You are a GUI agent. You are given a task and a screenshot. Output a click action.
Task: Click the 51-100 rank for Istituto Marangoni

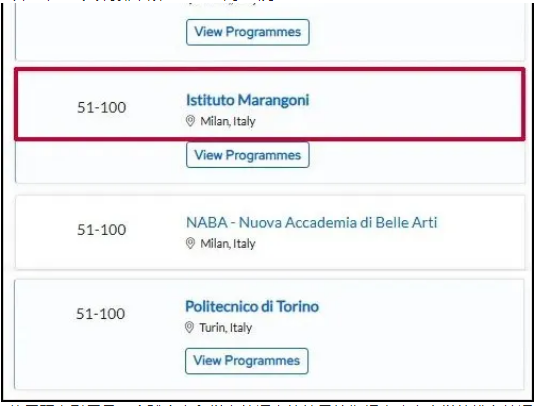[x=101, y=108]
